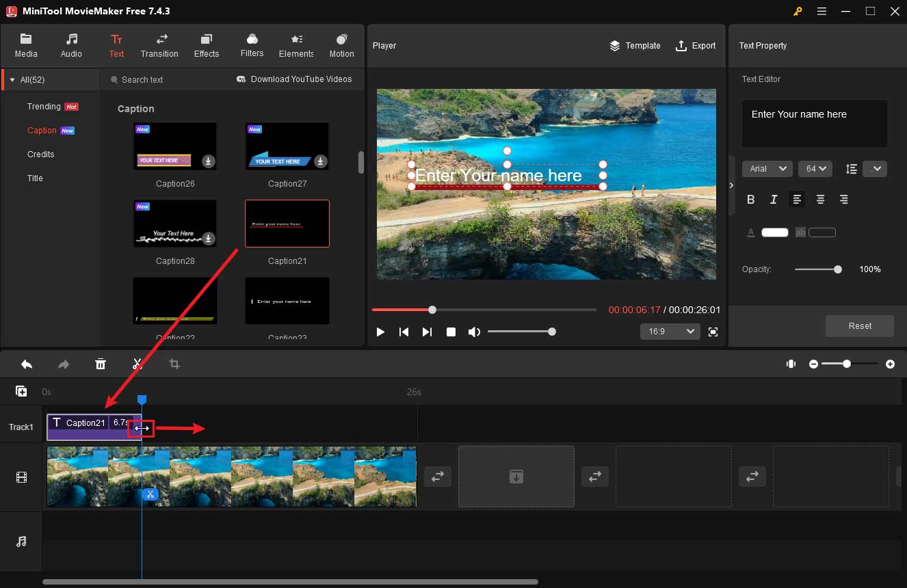Collapse the Text Property panel arrow
Viewport: 907px width, 588px height.
click(x=731, y=185)
